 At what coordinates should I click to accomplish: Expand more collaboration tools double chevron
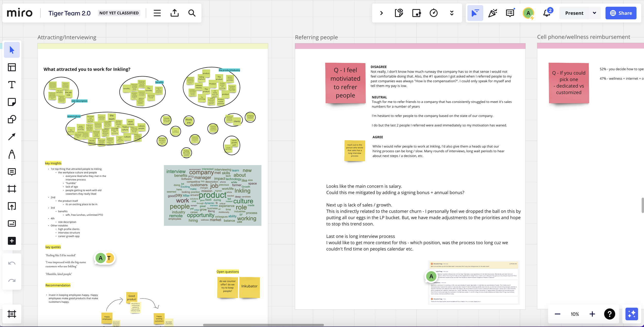(x=452, y=13)
